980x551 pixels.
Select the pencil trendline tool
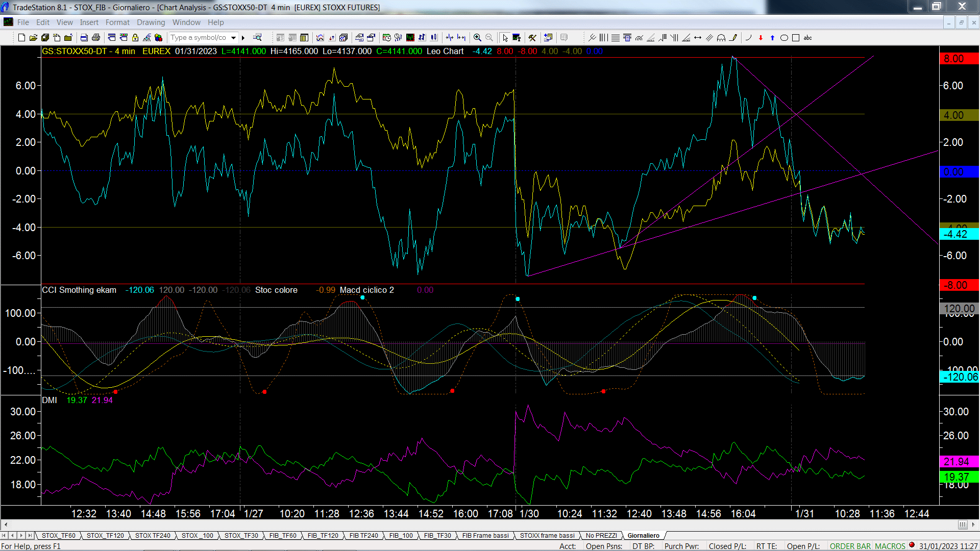tap(733, 38)
